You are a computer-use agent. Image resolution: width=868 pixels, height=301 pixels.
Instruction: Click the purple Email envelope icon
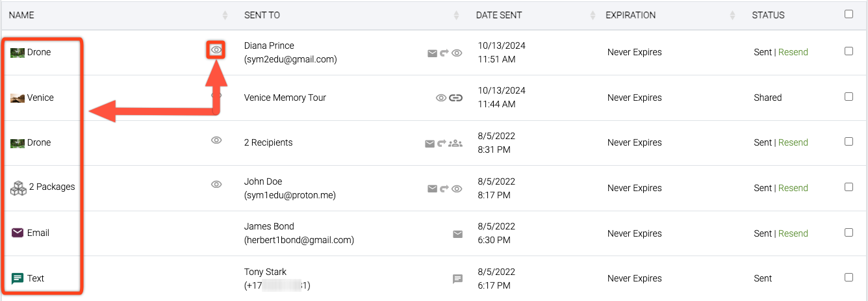tap(18, 233)
